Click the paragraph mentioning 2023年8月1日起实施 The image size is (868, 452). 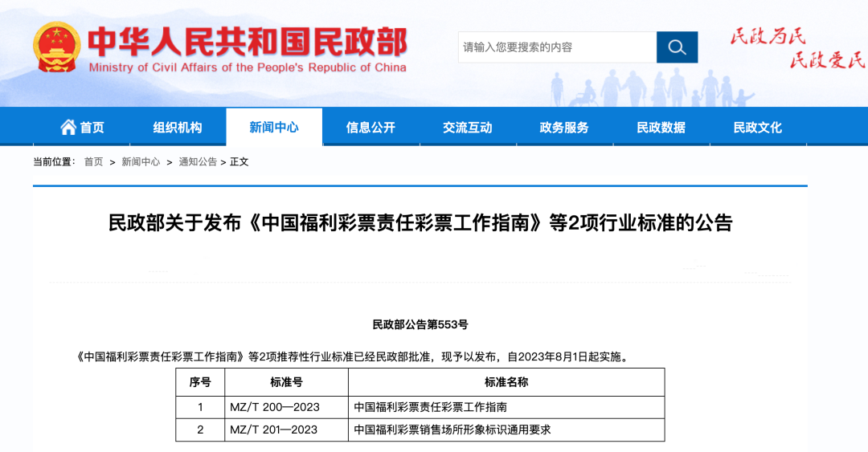(x=353, y=356)
